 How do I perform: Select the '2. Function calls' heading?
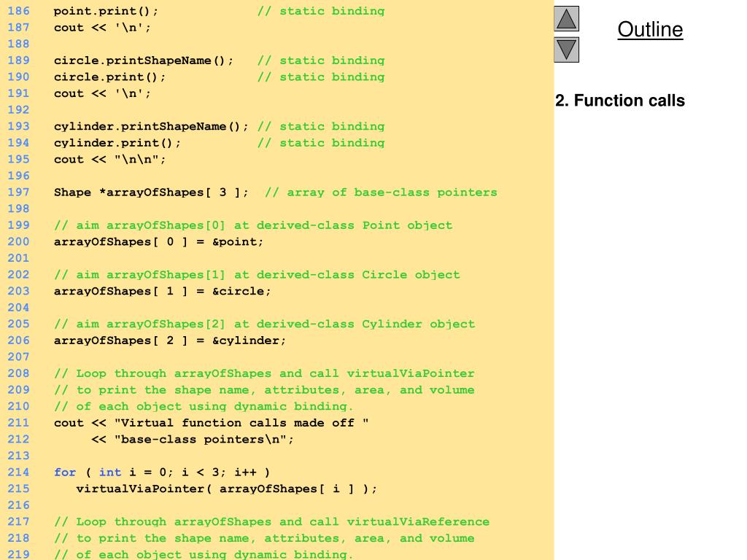coord(620,101)
